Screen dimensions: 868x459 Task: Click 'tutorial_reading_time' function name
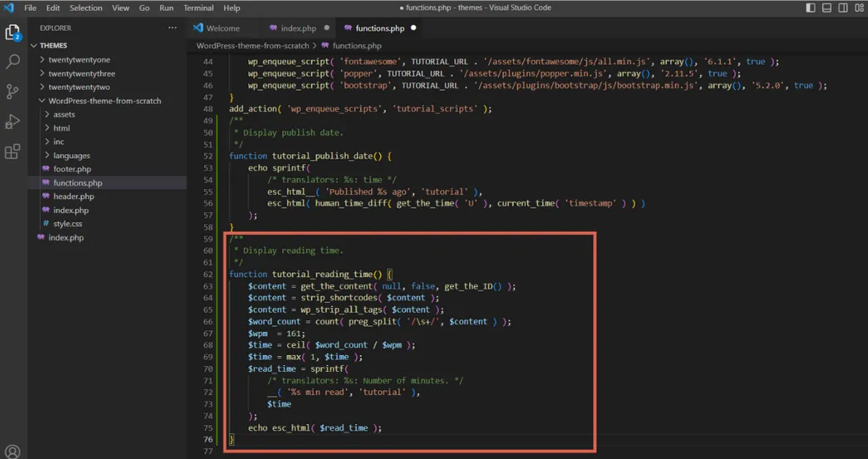coord(321,274)
